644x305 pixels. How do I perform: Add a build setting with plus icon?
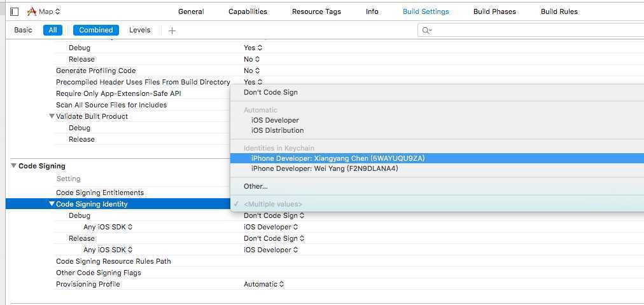coord(172,30)
